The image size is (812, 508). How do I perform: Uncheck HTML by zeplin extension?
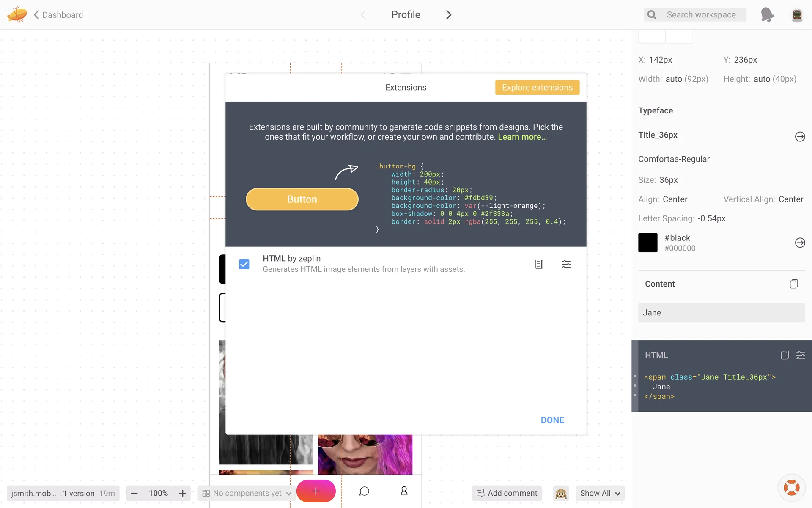244,264
